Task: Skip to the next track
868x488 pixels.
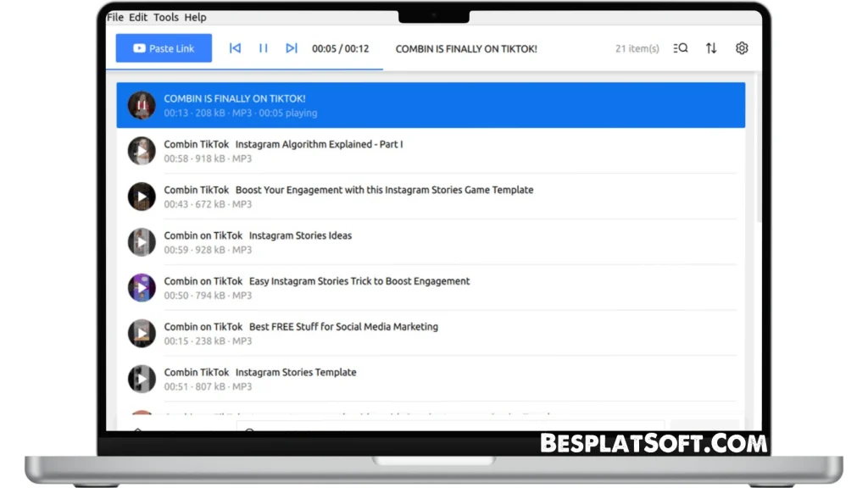Action: click(x=292, y=48)
